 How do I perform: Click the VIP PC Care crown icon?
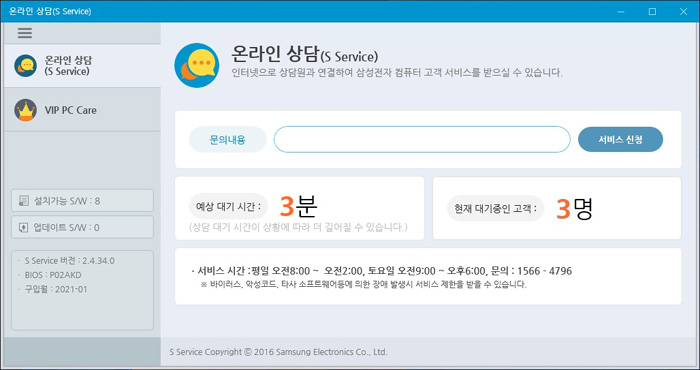(x=25, y=110)
